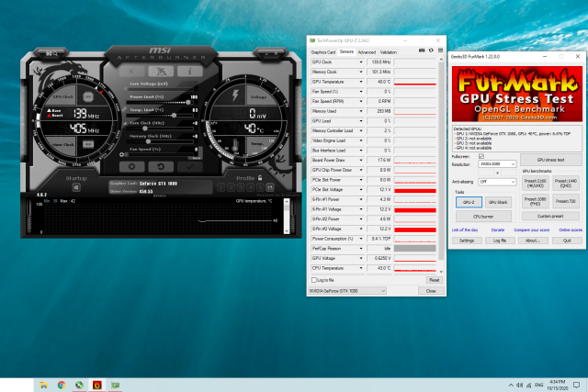Start the GPU stress test
The image size is (588, 392).
click(550, 160)
